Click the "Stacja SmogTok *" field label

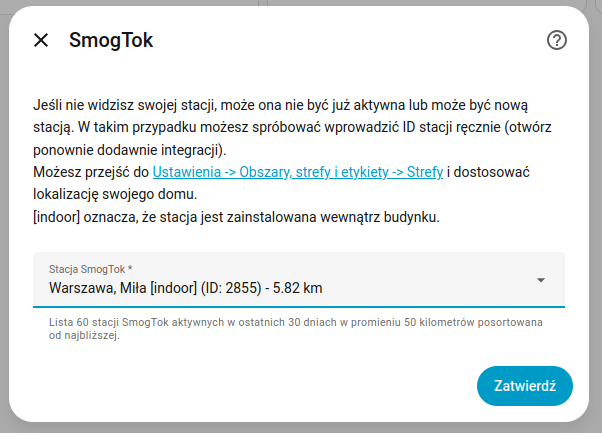click(x=91, y=269)
